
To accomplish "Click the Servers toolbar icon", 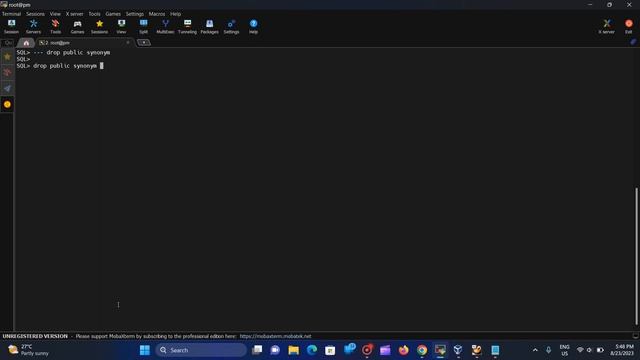I will pyautogui.click(x=33, y=27).
